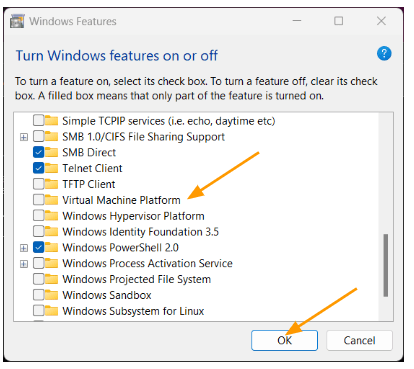Viewport: 414px width, 369px height.
Task: Confirm changes with the OK button
Action: (284, 340)
